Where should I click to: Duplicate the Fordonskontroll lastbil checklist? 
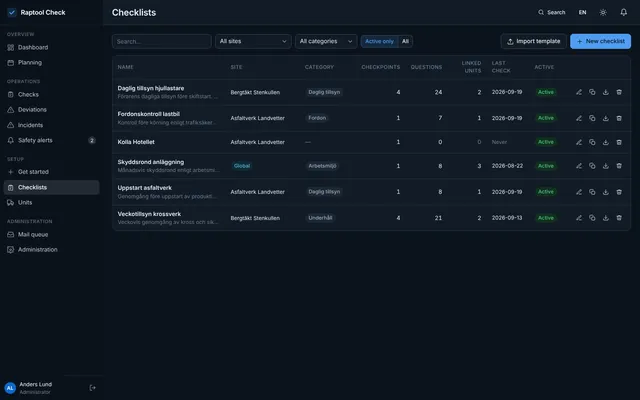coord(592,118)
